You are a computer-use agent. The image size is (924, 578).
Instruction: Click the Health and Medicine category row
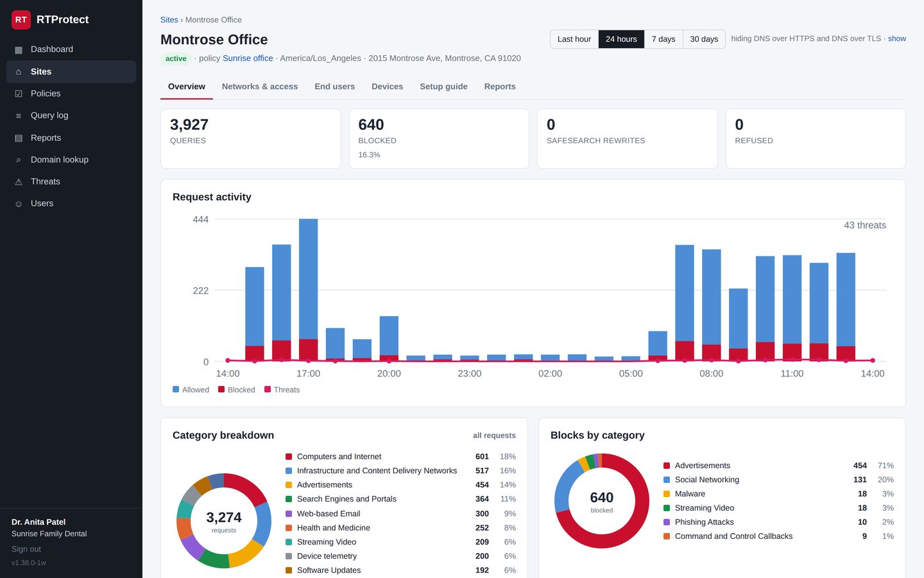400,528
